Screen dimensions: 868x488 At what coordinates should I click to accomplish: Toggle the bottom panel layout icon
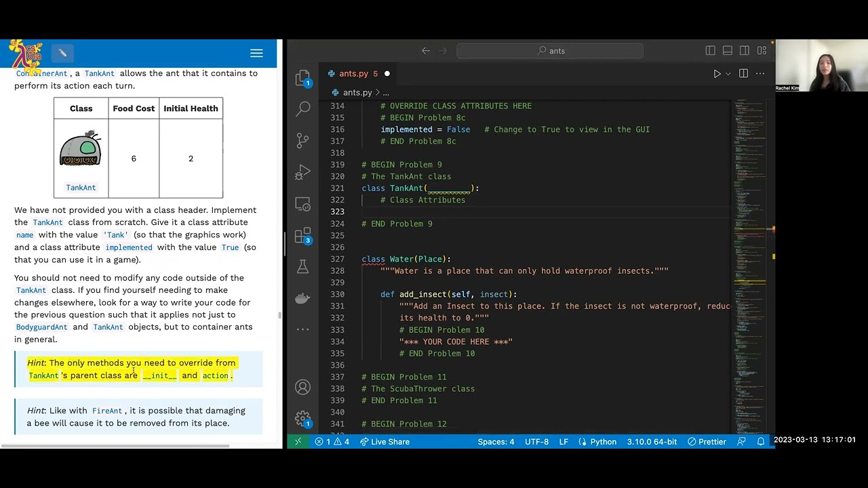click(727, 51)
